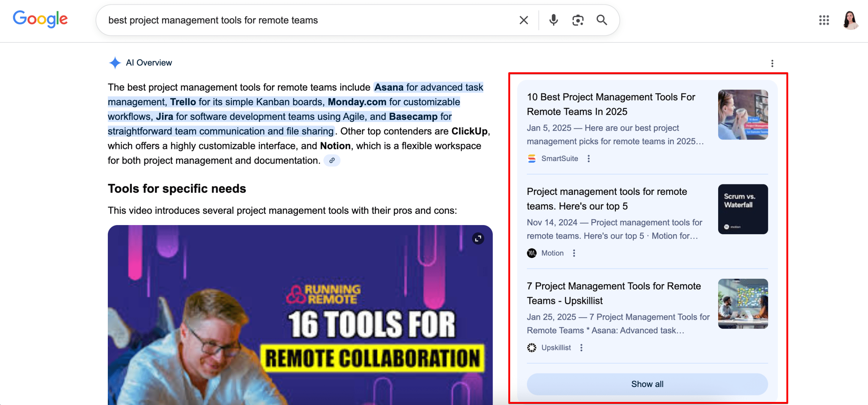
Task: Open the three-dot menu on the Upskillist result
Action: (x=581, y=347)
